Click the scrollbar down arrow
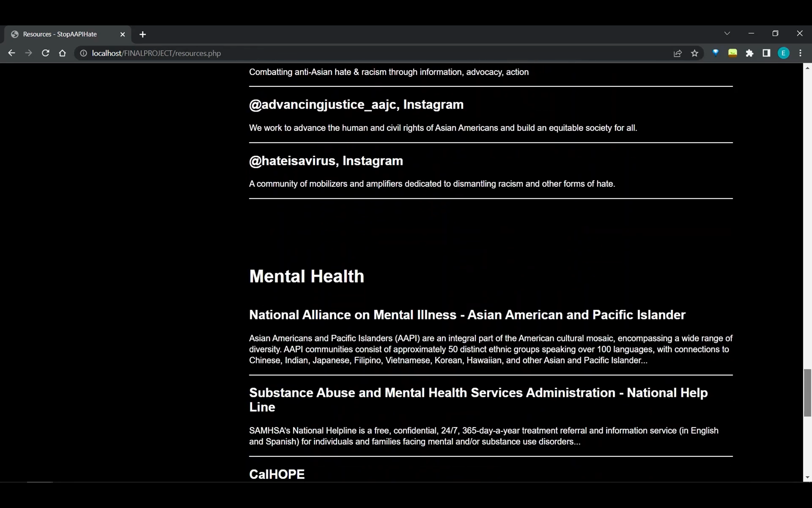Image resolution: width=812 pixels, height=508 pixels. [807, 478]
